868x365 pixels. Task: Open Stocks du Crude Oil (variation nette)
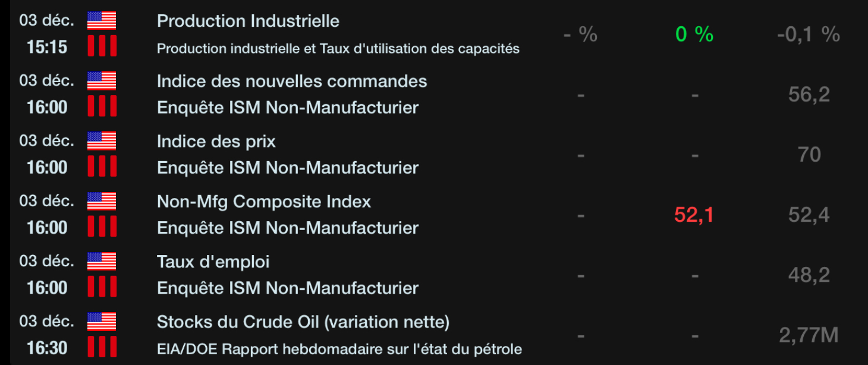[303, 322]
